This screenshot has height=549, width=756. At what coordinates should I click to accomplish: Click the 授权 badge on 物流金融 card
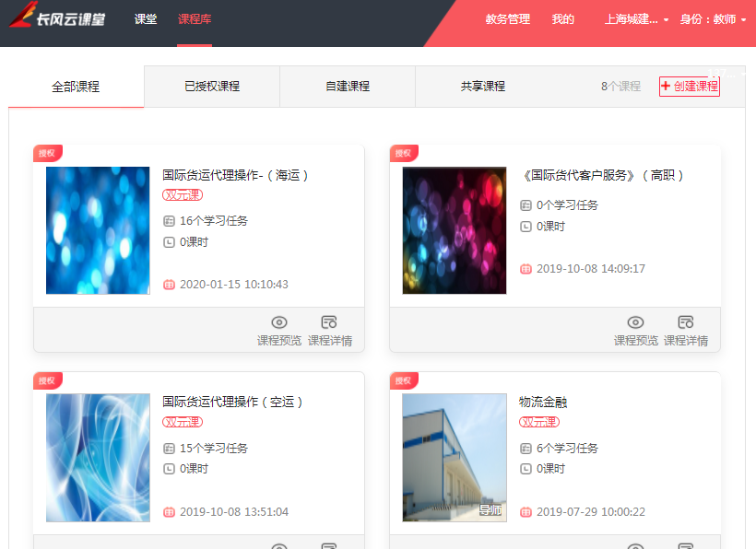[x=403, y=380]
